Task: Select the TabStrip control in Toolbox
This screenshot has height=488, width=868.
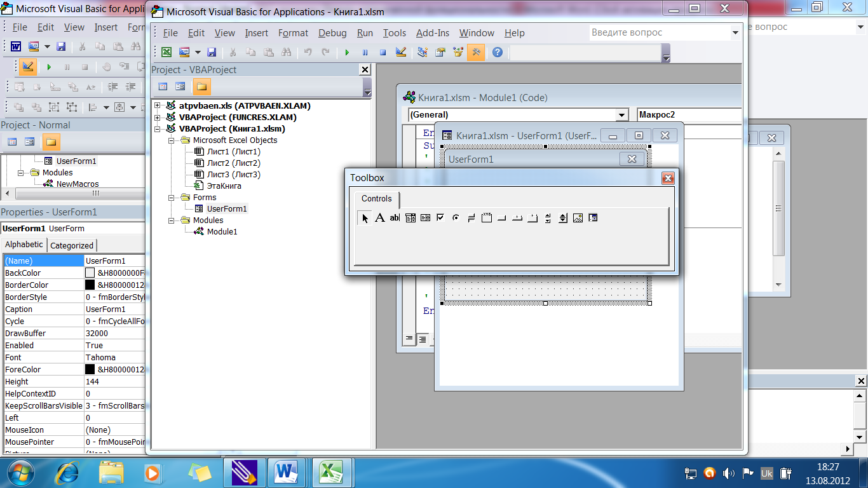Action: point(517,218)
